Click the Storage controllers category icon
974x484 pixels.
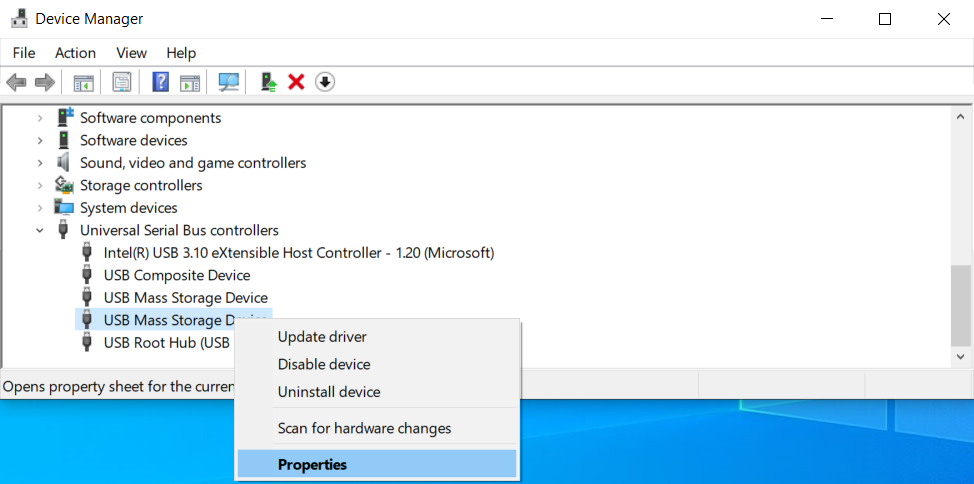click(x=64, y=185)
